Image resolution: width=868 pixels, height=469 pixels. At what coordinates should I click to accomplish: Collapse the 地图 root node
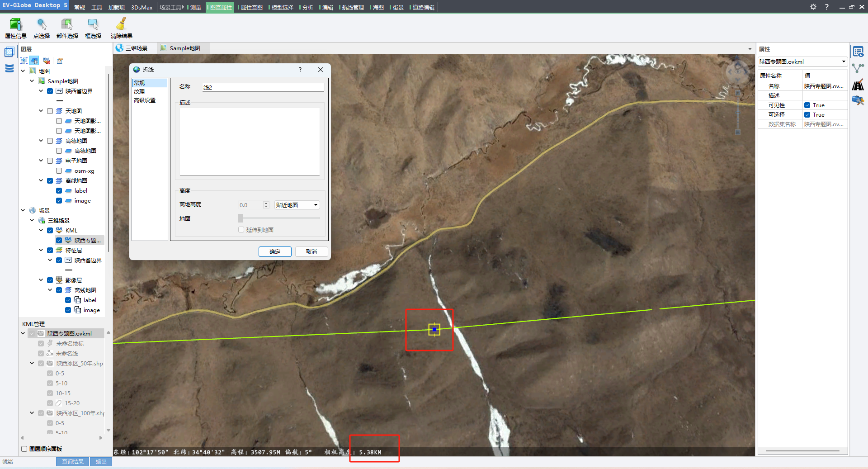23,71
